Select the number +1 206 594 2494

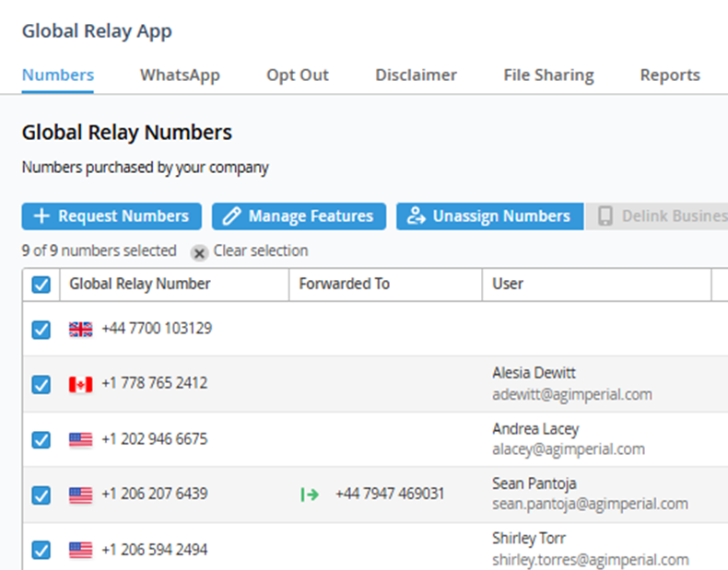tap(155, 550)
